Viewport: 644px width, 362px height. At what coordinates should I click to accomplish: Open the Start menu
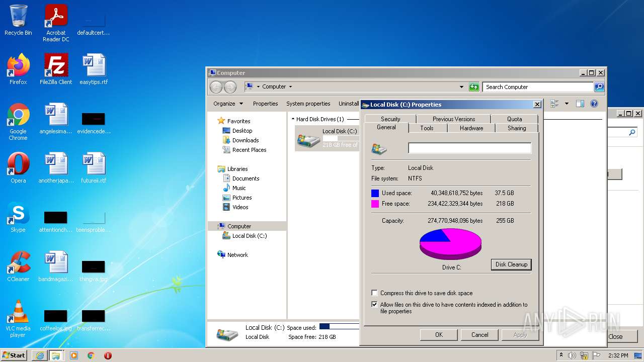point(14,355)
